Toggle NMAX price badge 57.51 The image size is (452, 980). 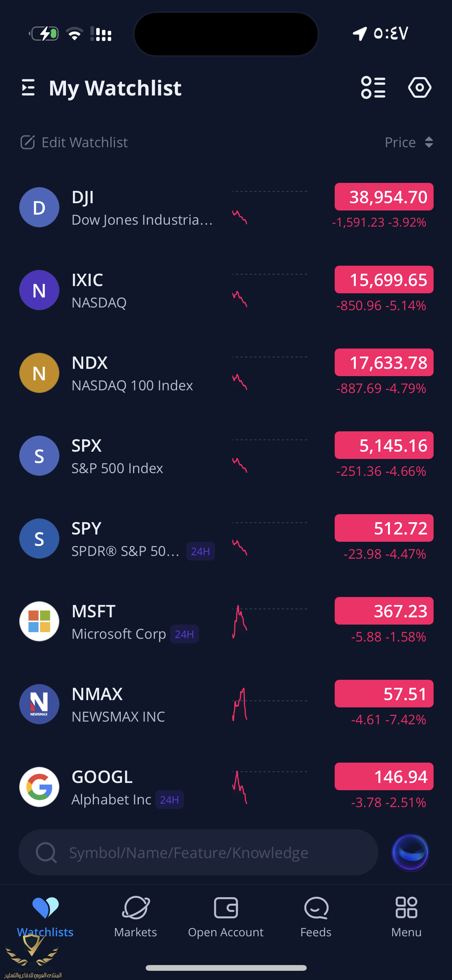pos(384,694)
